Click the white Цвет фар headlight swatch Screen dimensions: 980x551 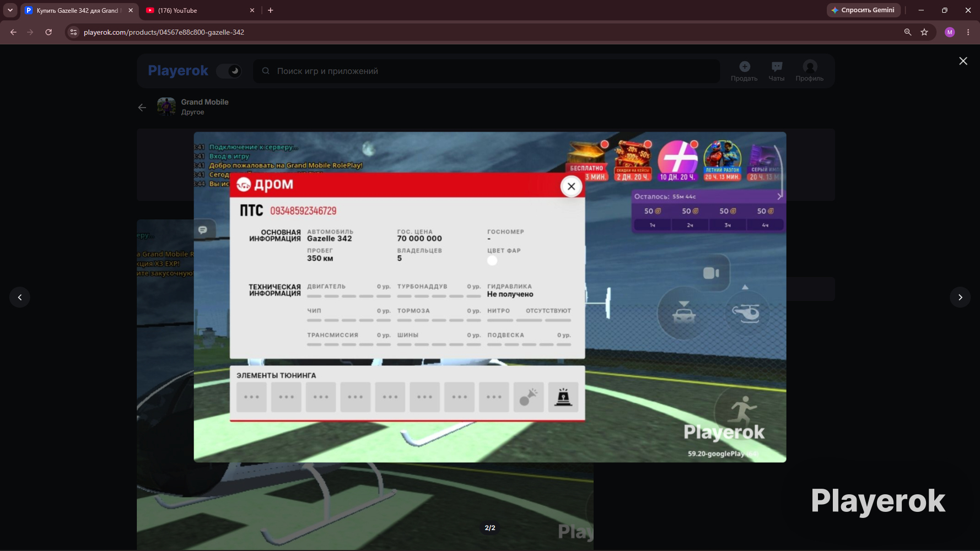click(x=492, y=261)
